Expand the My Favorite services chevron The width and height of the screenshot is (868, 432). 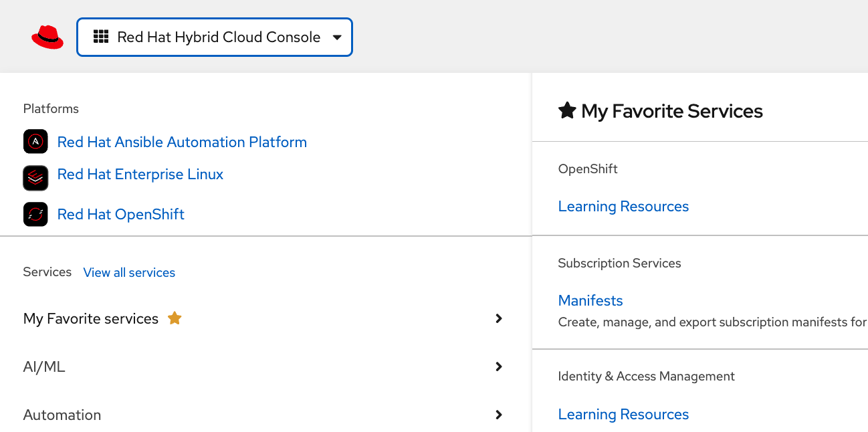tap(498, 318)
